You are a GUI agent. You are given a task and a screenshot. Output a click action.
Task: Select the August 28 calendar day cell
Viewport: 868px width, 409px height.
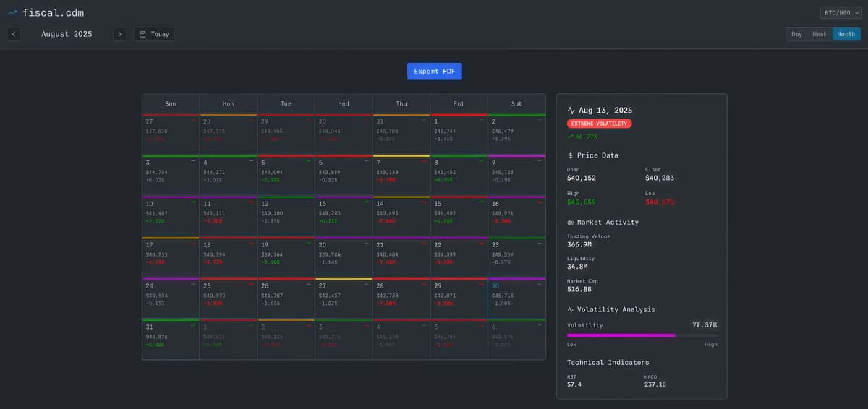(401, 298)
